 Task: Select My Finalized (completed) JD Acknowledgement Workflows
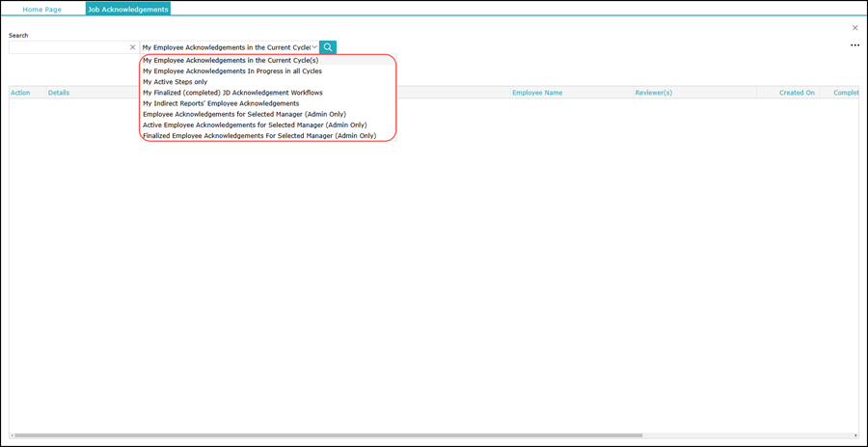point(232,93)
